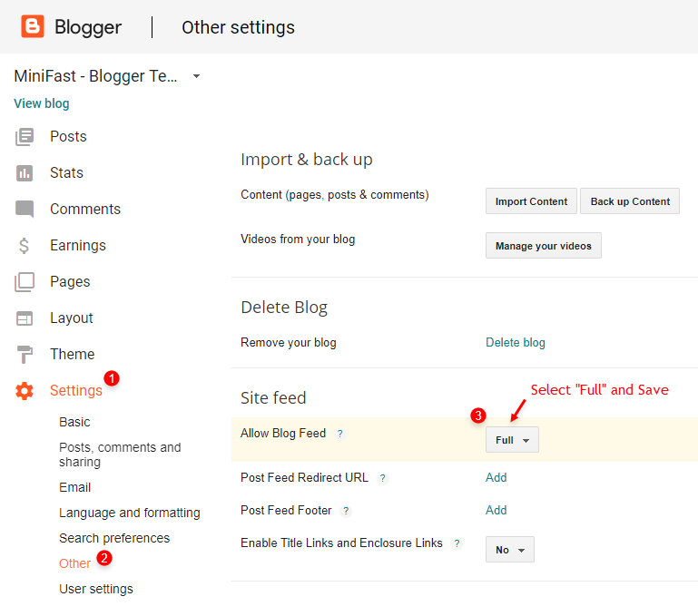Open the Allow Blog Feed Full dropdown
The image size is (698, 616).
pos(512,440)
